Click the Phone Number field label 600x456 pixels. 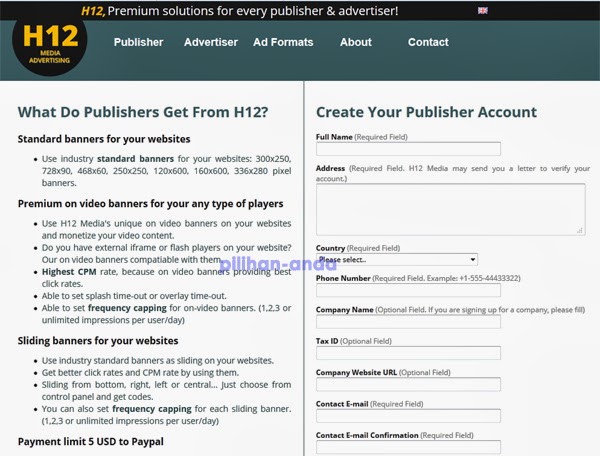[343, 278]
